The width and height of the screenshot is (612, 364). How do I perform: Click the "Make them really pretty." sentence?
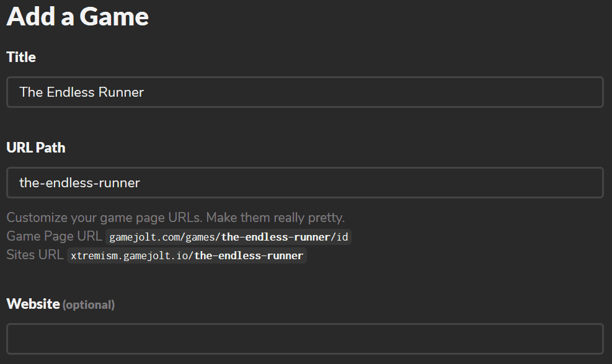click(275, 218)
